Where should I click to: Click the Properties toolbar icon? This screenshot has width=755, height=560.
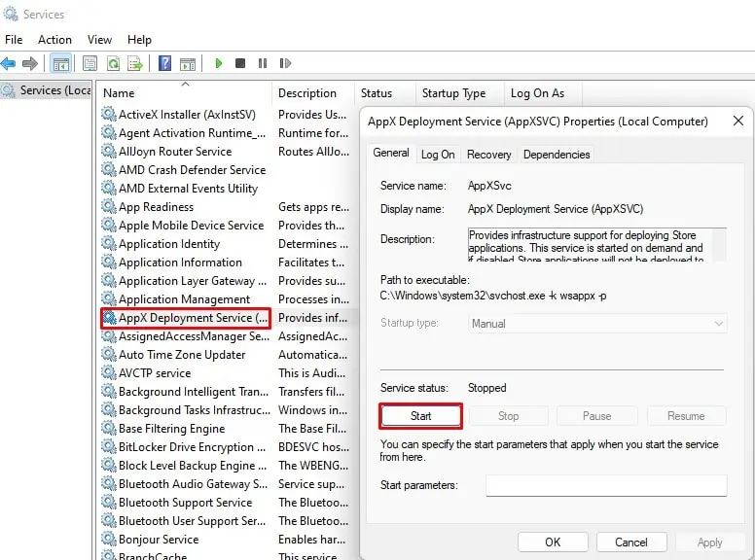pos(90,63)
